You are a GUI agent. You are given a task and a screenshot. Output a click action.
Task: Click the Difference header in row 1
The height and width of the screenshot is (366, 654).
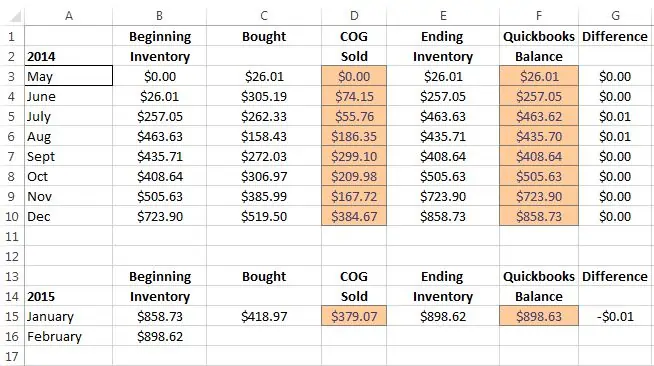coord(615,36)
